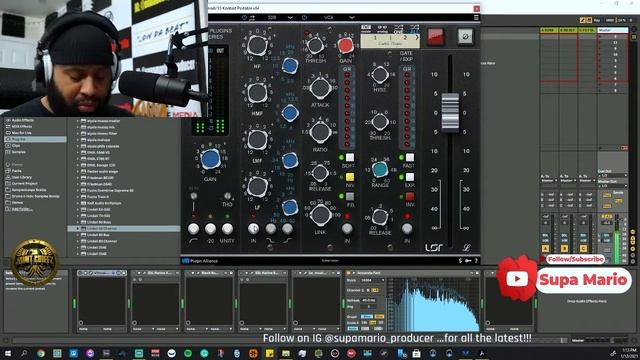640x360 pixels.
Task: Open the MIDI Effects browser category
Action: coord(22,127)
